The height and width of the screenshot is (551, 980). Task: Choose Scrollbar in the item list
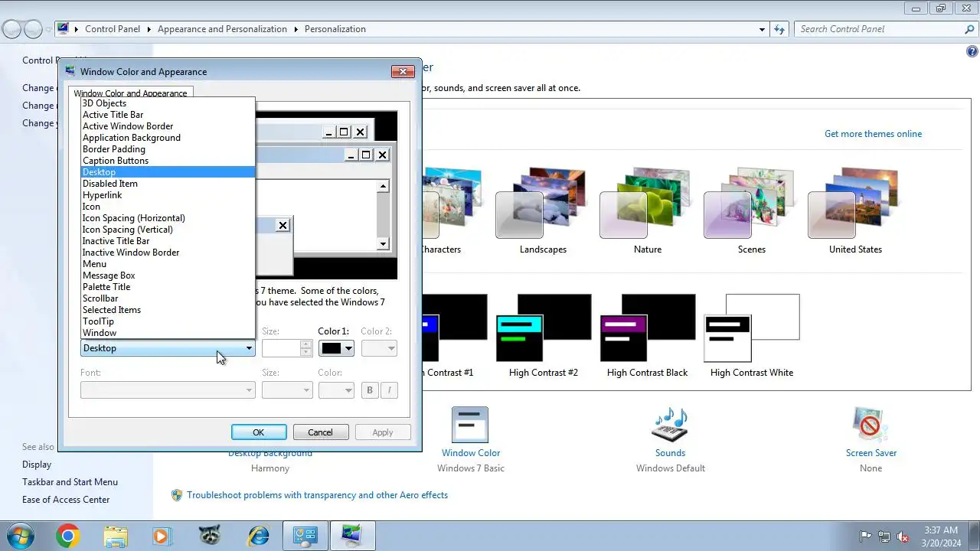click(168, 298)
